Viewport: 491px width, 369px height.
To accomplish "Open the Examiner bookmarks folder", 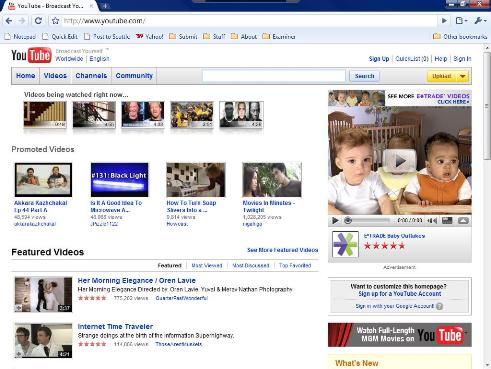I will 279,36.
